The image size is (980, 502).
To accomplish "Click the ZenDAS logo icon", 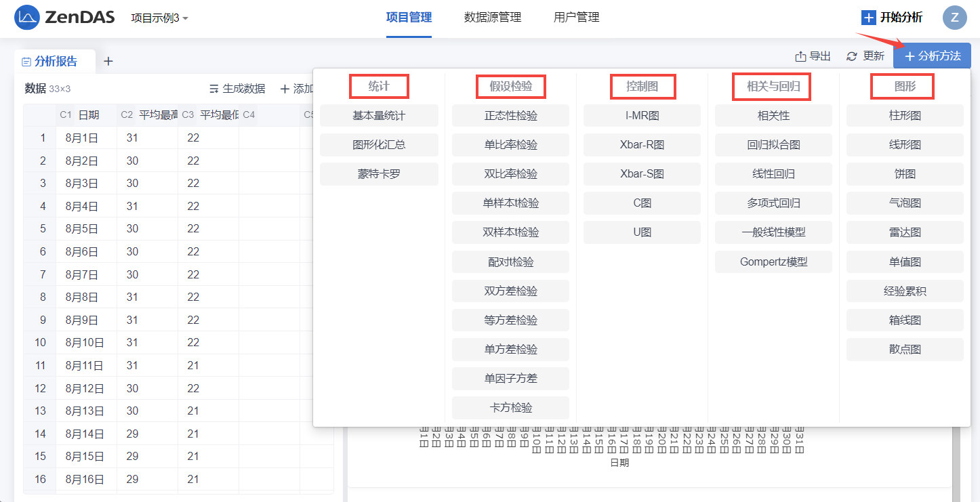I will [x=27, y=18].
